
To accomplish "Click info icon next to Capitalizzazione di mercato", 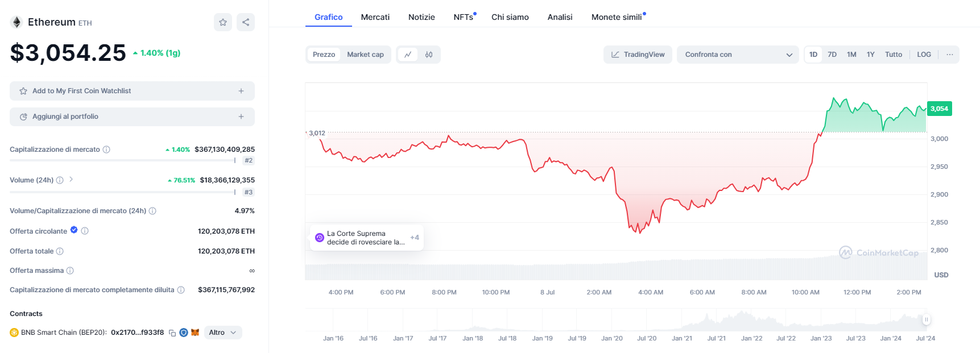I will [106, 149].
